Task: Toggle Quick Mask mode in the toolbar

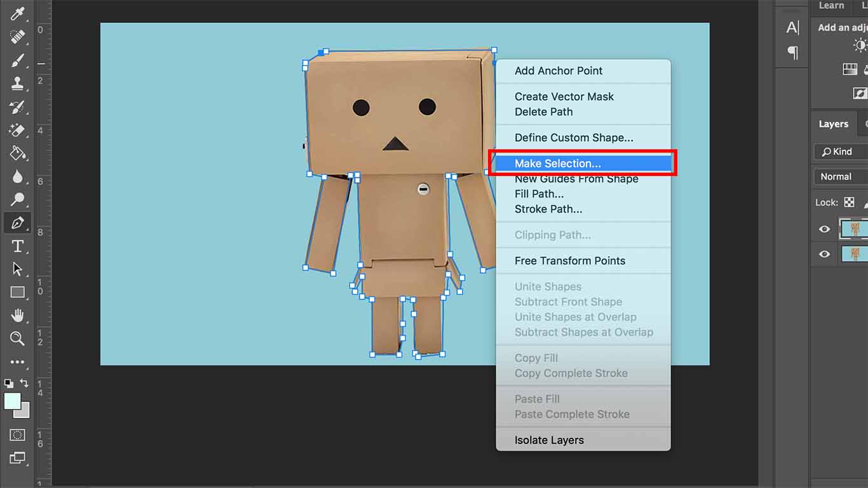Action: (x=17, y=435)
